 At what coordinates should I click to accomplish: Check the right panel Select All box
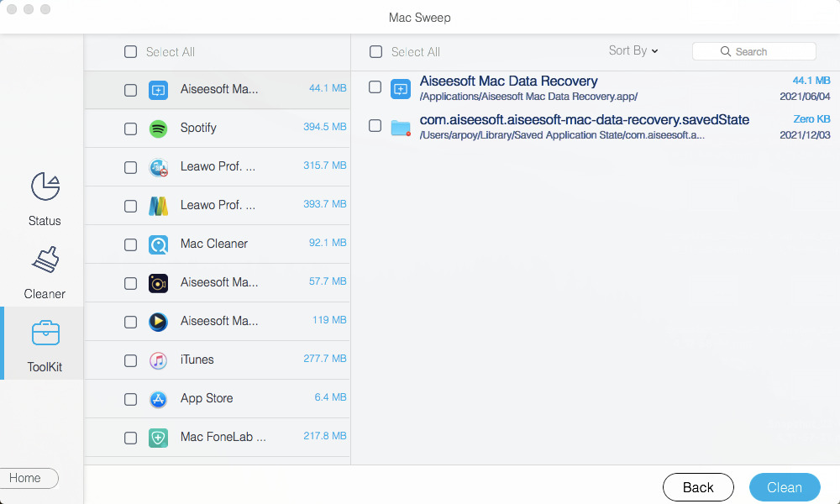click(376, 51)
